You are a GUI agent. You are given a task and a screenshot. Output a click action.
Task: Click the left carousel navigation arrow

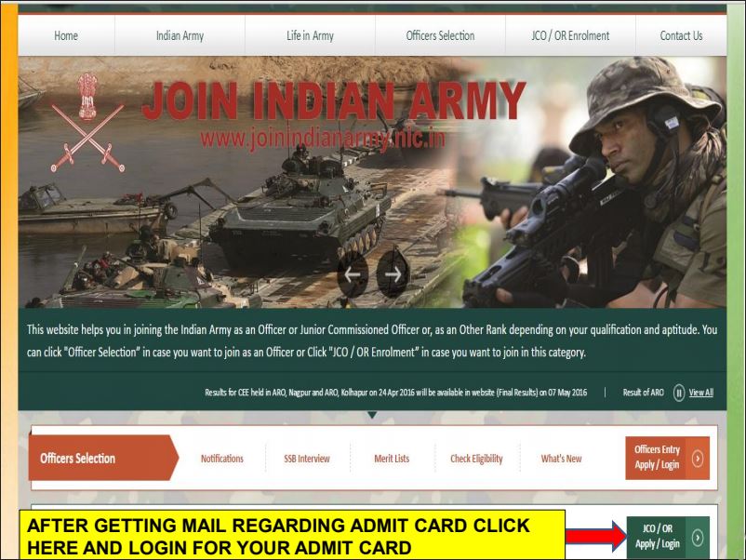tap(352, 274)
